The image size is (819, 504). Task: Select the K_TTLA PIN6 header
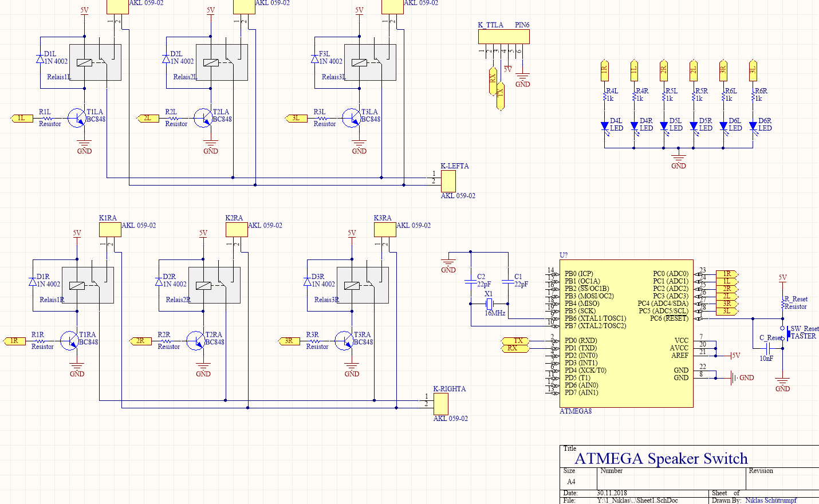(503, 37)
